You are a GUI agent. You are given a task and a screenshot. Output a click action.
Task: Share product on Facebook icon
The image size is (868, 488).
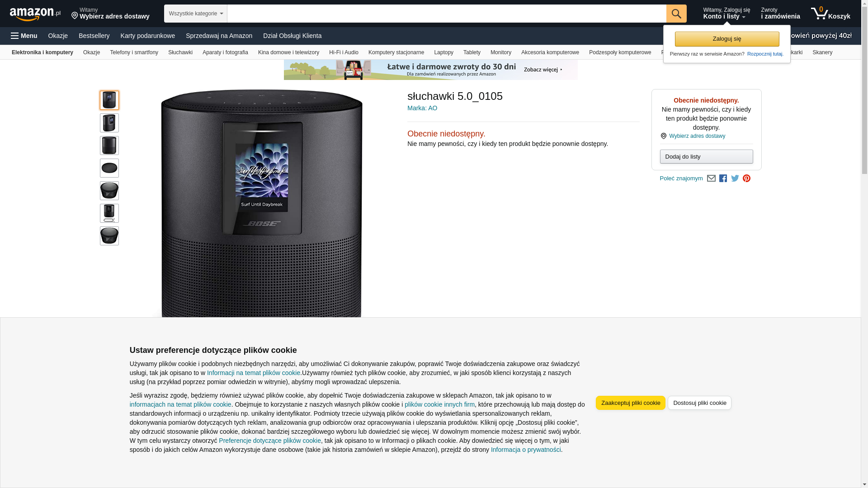[x=723, y=178]
